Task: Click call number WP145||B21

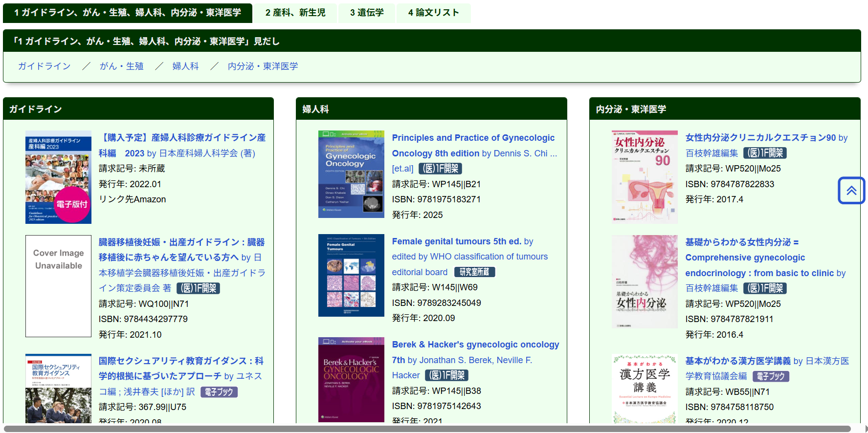Action: click(x=456, y=184)
